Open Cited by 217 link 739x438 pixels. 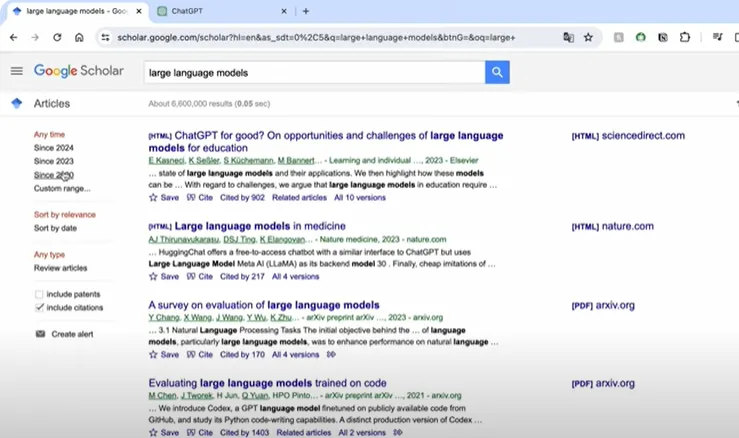242,276
